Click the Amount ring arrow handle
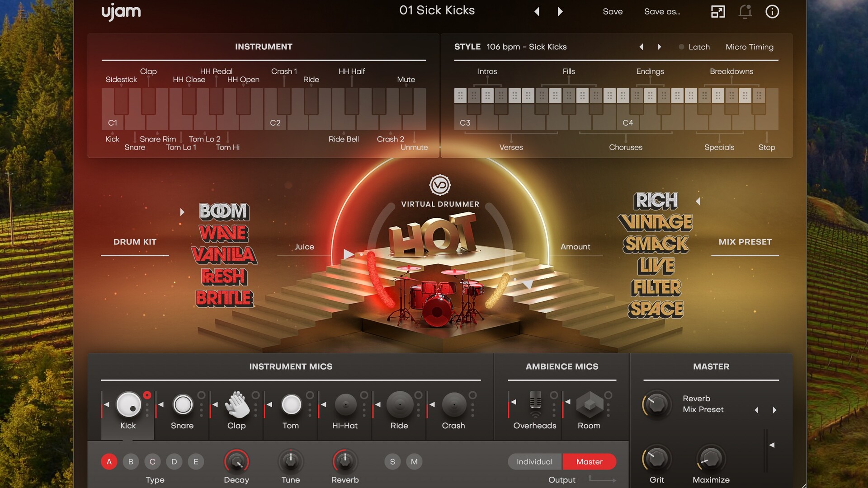This screenshot has height=488, width=868. [x=528, y=284]
